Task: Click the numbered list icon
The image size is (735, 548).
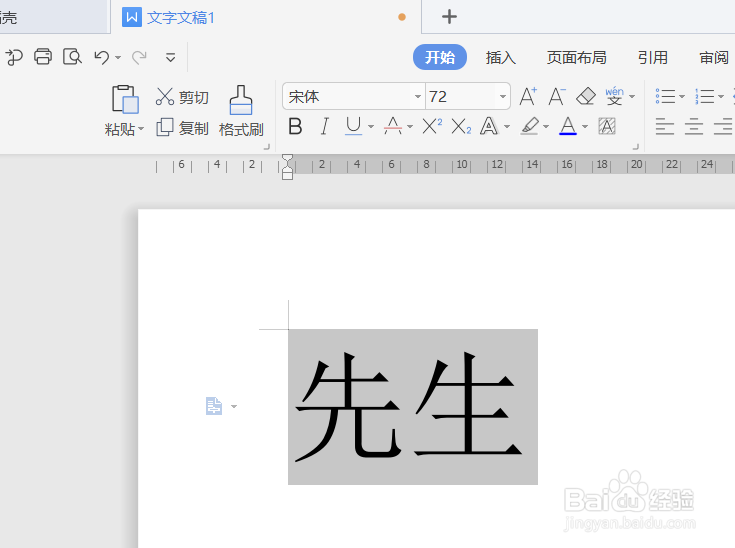Action: pyautogui.click(x=705, y=97)
